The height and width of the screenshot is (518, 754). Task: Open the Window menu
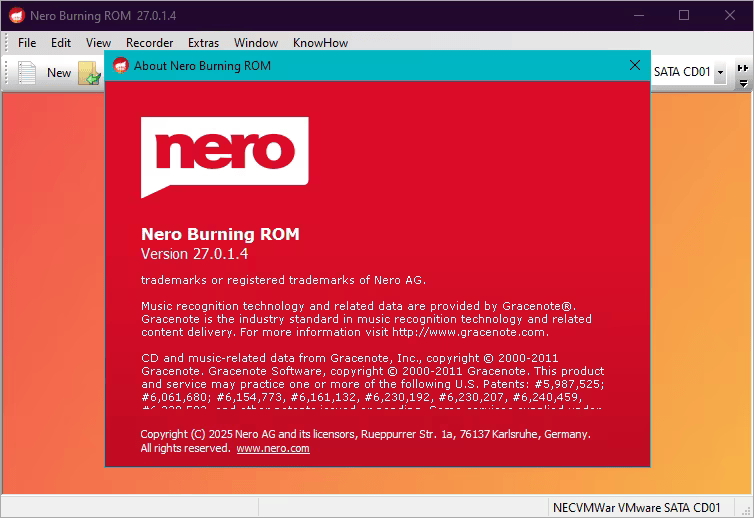point(256,43)
